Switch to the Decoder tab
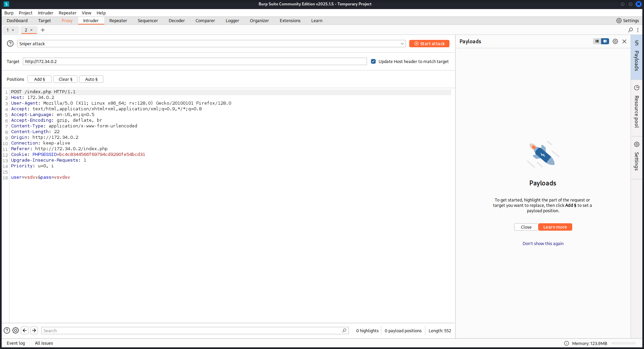Viewport: 644px width, 349px height. pyautogui.click(x=177, y=21)
